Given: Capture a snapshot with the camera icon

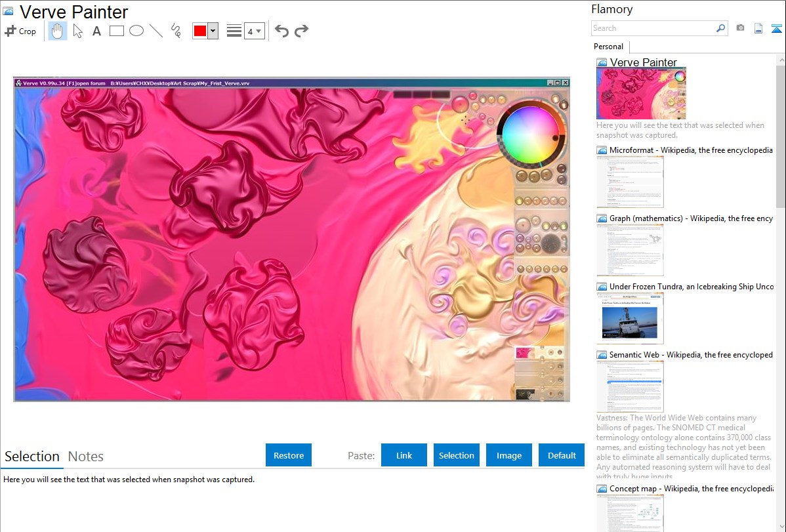Looking at the screenshot, I should tap(740, 28).
